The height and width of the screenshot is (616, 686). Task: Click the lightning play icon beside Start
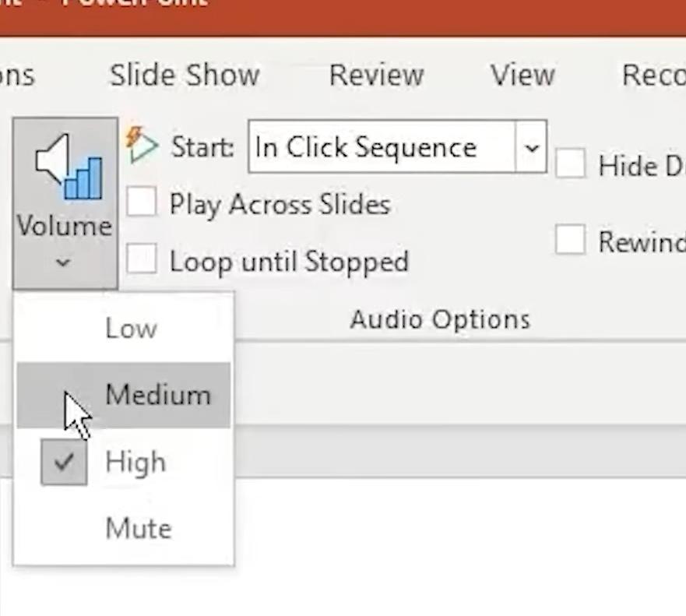point(141,145)
